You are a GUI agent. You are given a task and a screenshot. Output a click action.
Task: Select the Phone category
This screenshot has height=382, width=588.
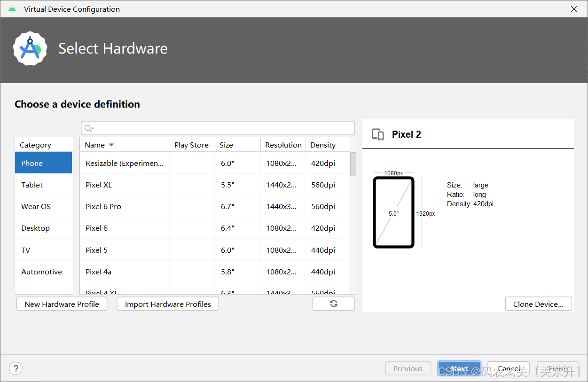point(44,163)
